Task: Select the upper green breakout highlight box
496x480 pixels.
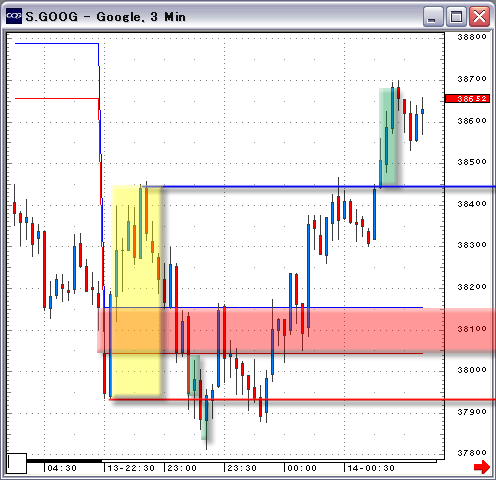Action: (388, 136)
